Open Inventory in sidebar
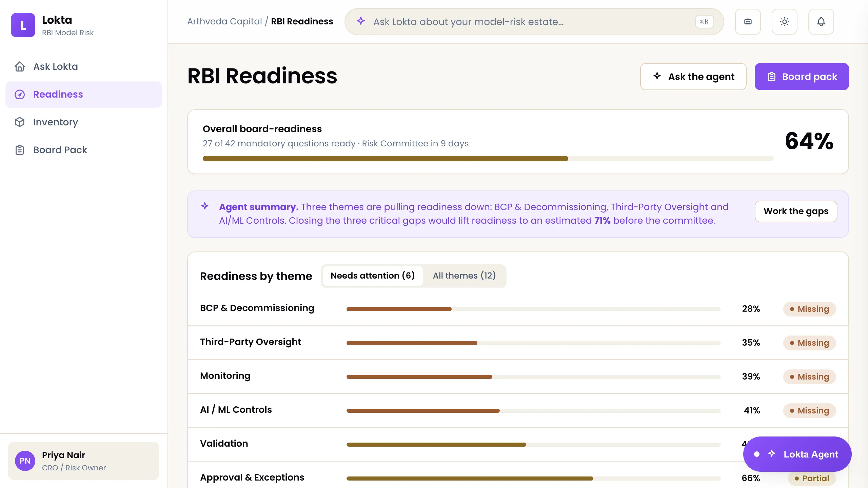Image resolution: width=868 pixels, height=488 pixels. 84,122
